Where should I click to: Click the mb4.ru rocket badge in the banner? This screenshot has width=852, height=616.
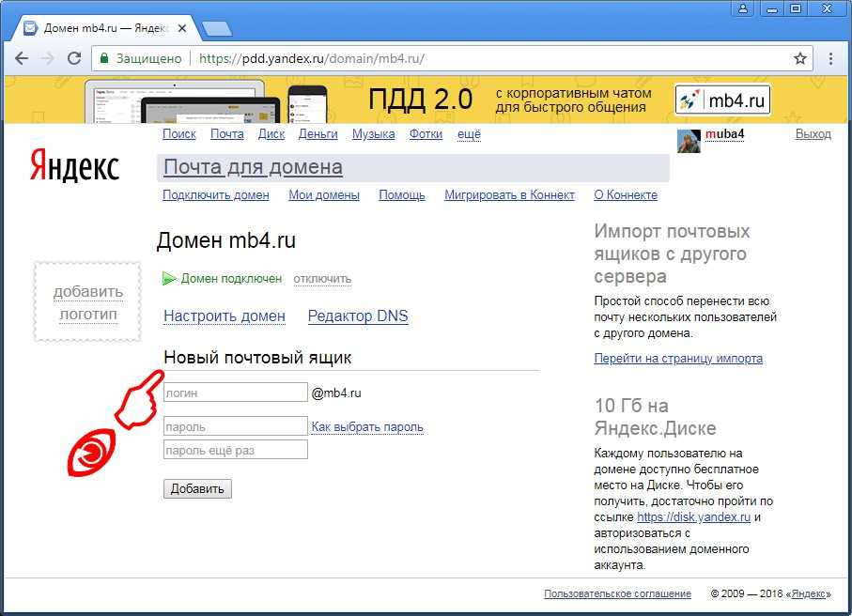pos(722,100)
